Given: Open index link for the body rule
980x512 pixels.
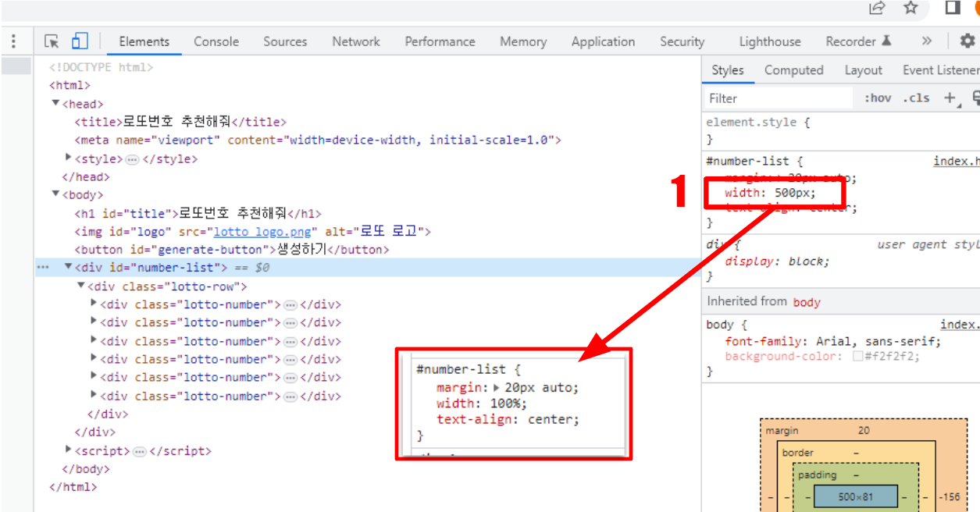Looking at the screenshot, I should [x=960, y=325].
